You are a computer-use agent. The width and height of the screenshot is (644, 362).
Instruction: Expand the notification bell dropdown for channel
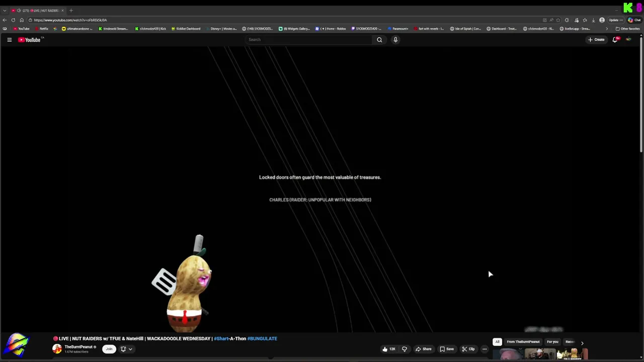tap(126, 349)
